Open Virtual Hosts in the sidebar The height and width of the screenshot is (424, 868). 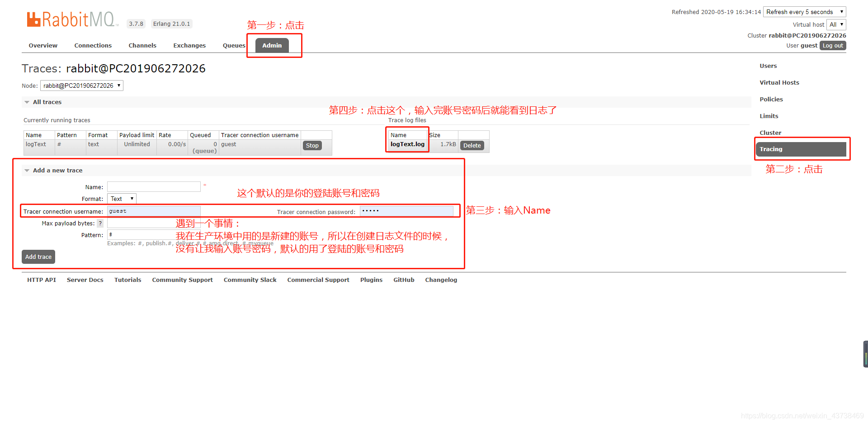(x=779, y=82)
